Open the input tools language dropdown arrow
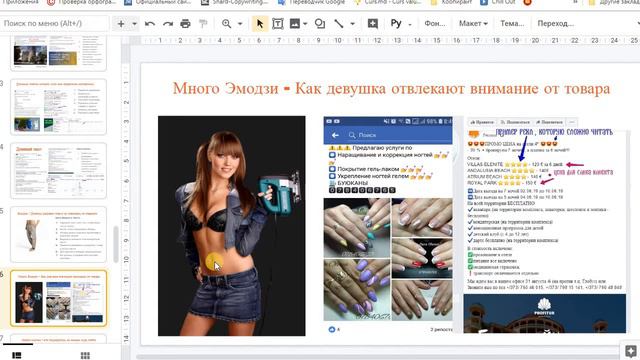This screenshot has height=360, width=640. pos(410,24)
